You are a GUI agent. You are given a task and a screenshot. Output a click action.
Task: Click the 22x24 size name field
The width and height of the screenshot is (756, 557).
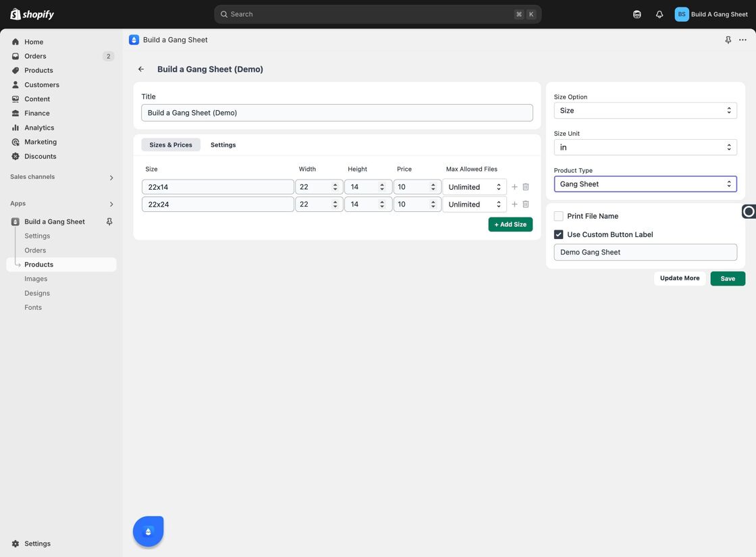(x=218, y=204)
